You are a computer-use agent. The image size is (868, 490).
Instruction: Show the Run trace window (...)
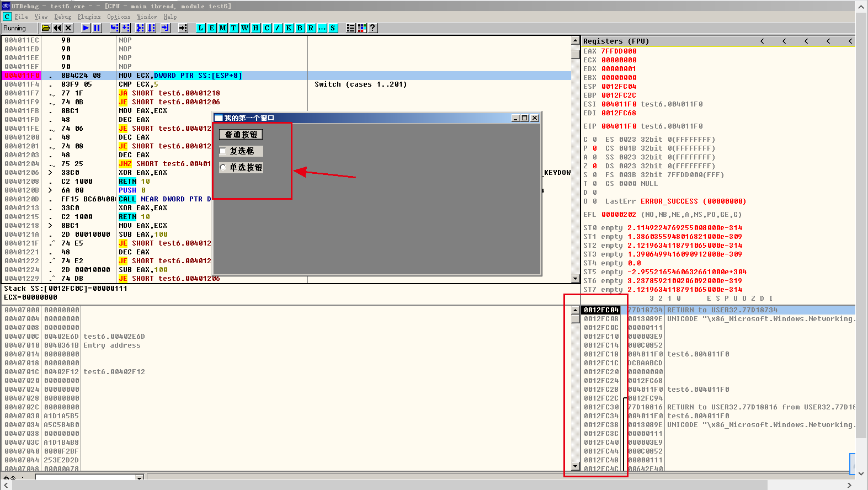(322, 28)
